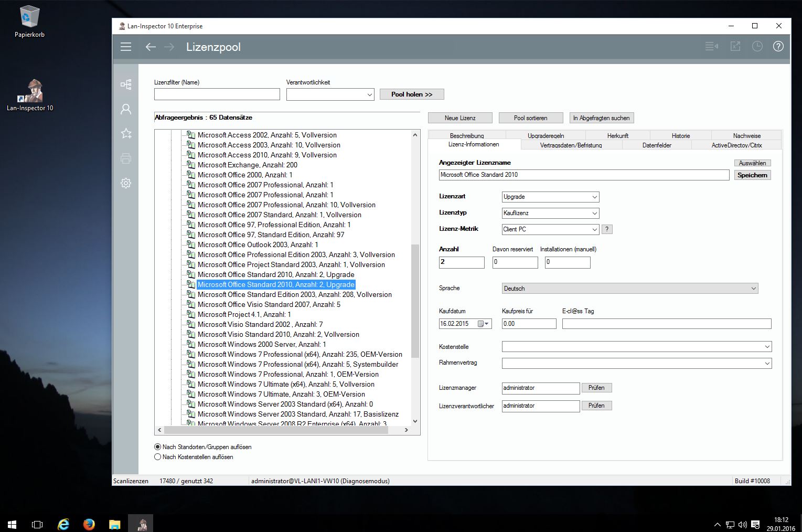Open the network tree sidebar icon
Image resolution: width=802 pixels, height=532 pixels.
pyautogui.click(x=126, y=84)
